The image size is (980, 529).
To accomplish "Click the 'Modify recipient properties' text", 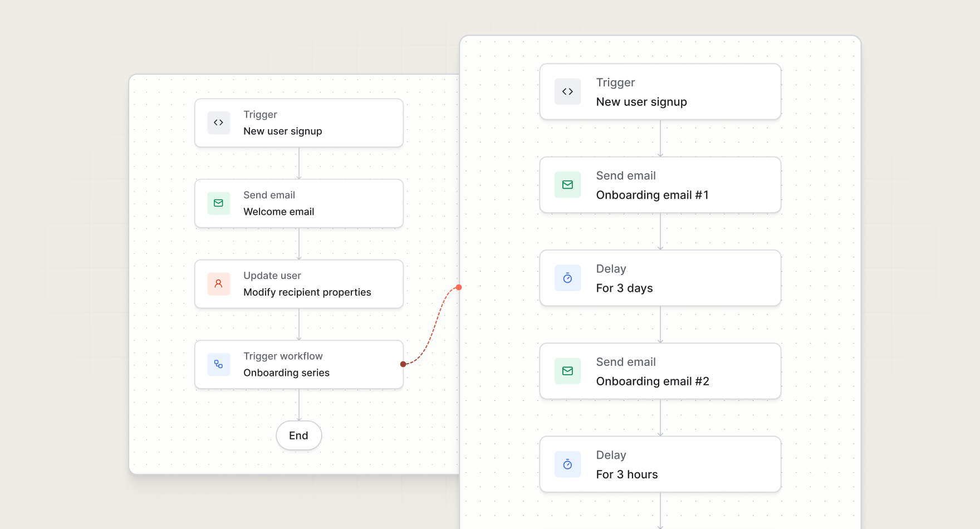I will [x=307, y=292].
